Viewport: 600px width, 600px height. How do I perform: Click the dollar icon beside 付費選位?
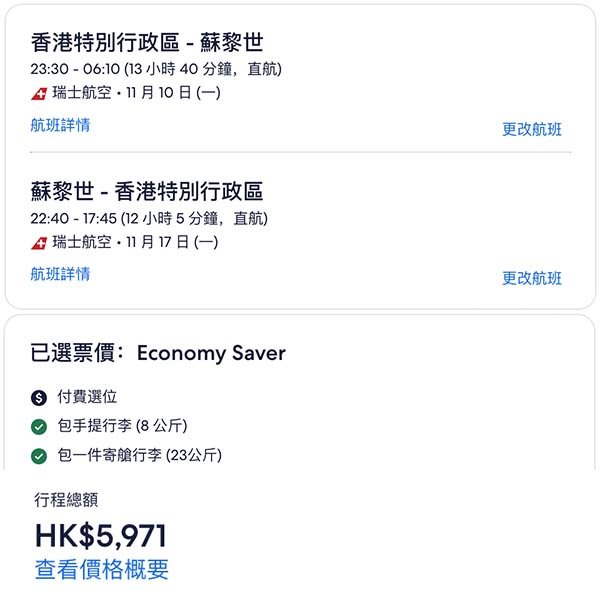pos(39,397)
